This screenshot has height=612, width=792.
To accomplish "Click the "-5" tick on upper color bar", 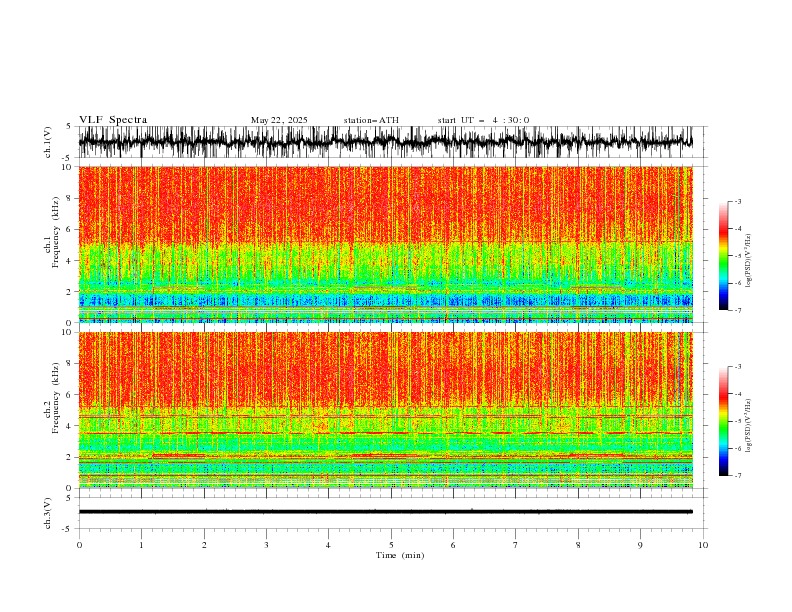I will click(x=738, y=256).
